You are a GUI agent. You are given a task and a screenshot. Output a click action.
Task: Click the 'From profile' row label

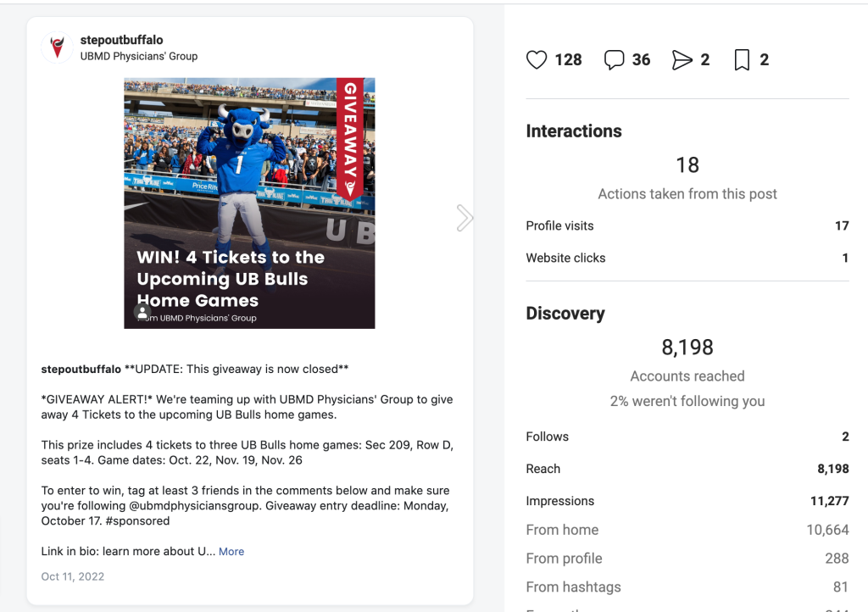[x=564, y=559]
